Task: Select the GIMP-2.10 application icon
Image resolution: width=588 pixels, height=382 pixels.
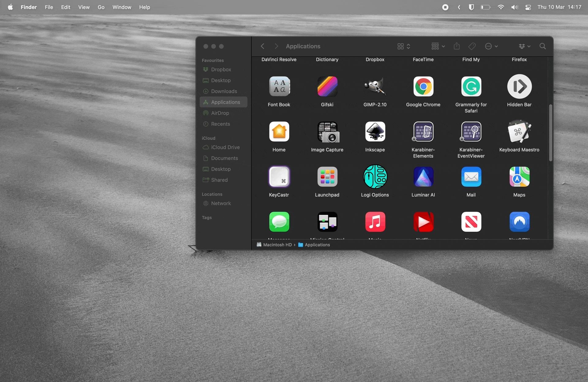Action: [375, 86]
